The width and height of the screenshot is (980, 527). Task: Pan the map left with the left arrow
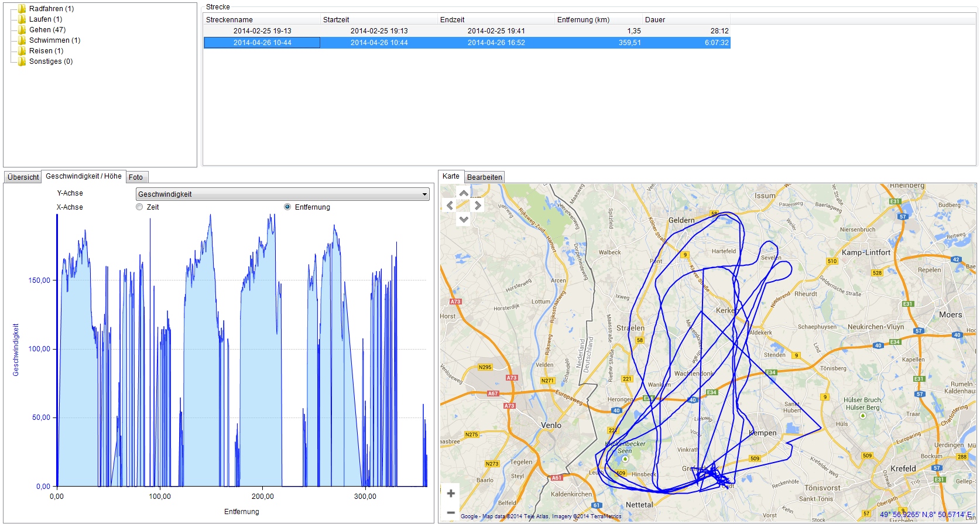(x=450, y=206)
